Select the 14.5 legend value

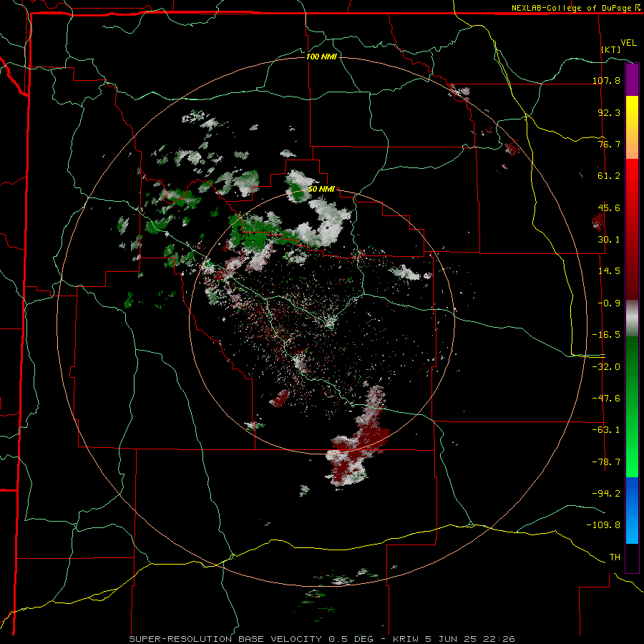609,270
